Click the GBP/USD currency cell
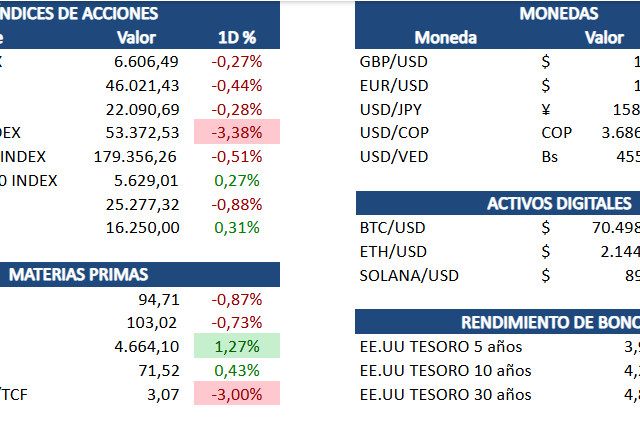The width and height of the screenshot is (640, 424). tap(394, 61)
